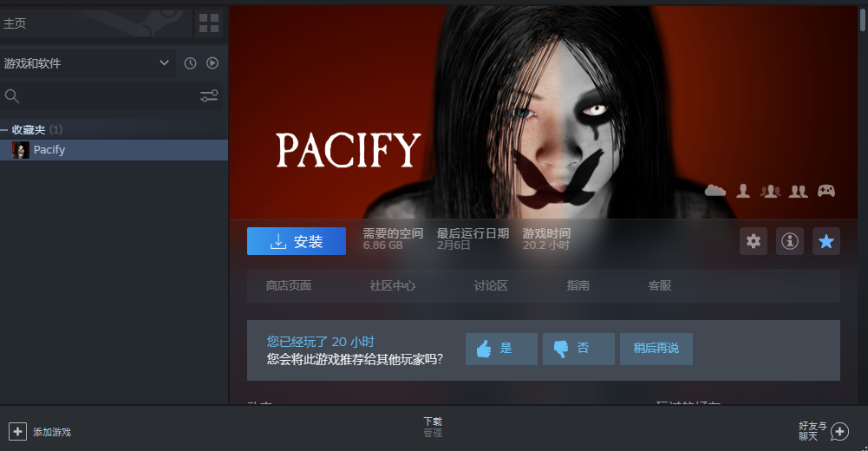The width and height of the screenshot is (868, 451).
Task: Click the game controller support icon
Action: coord(826,191)
